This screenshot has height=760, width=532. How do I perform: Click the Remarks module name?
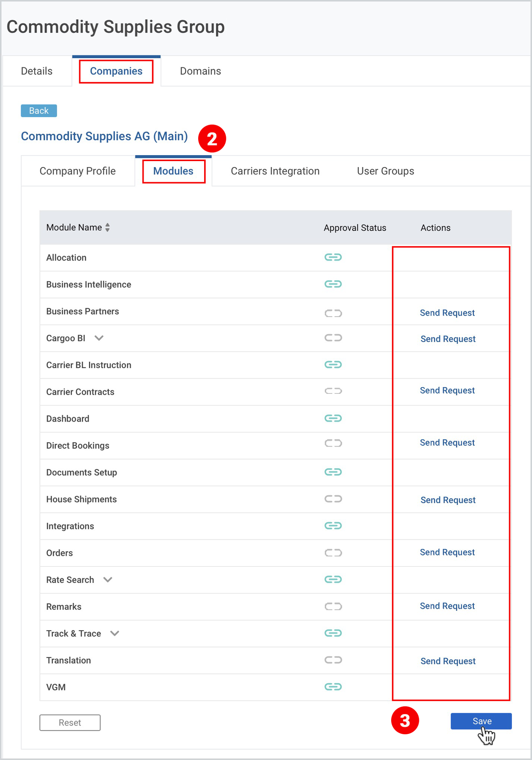coord(64,607)
